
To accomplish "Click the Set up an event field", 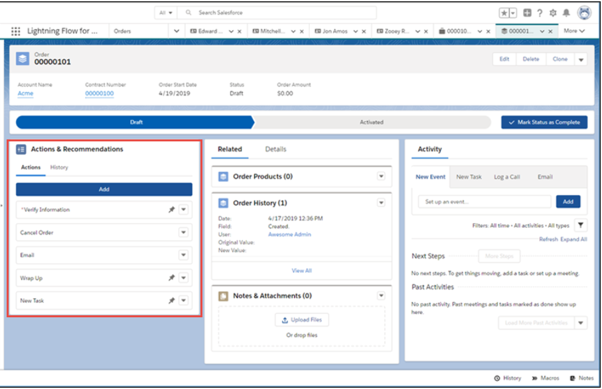I will pos(485,202).
